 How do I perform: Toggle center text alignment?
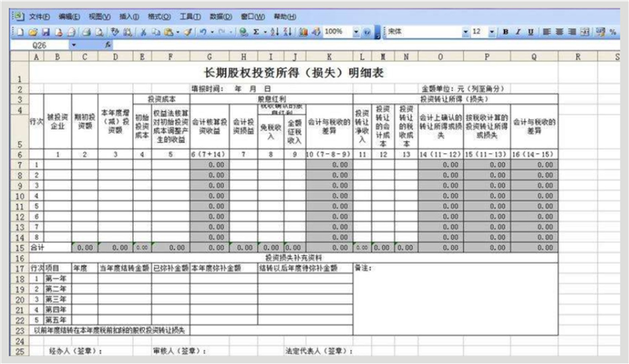[559, 31]
